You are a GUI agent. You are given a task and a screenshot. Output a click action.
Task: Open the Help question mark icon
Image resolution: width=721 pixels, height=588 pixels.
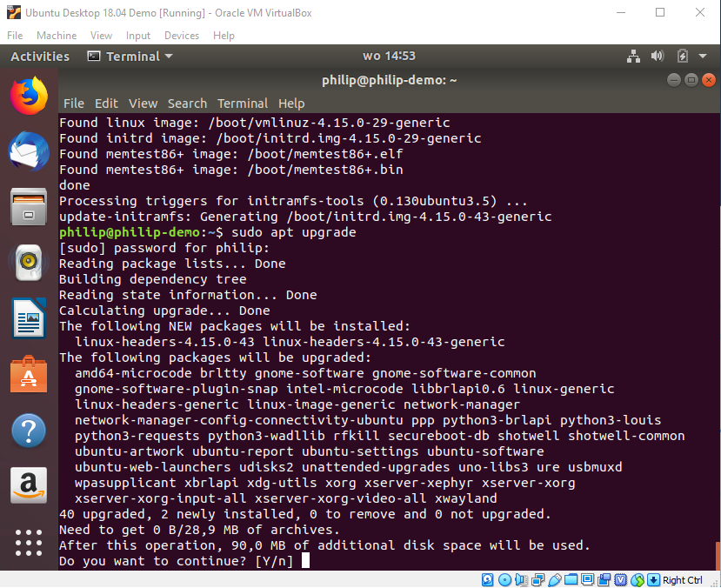coord(29,431)
